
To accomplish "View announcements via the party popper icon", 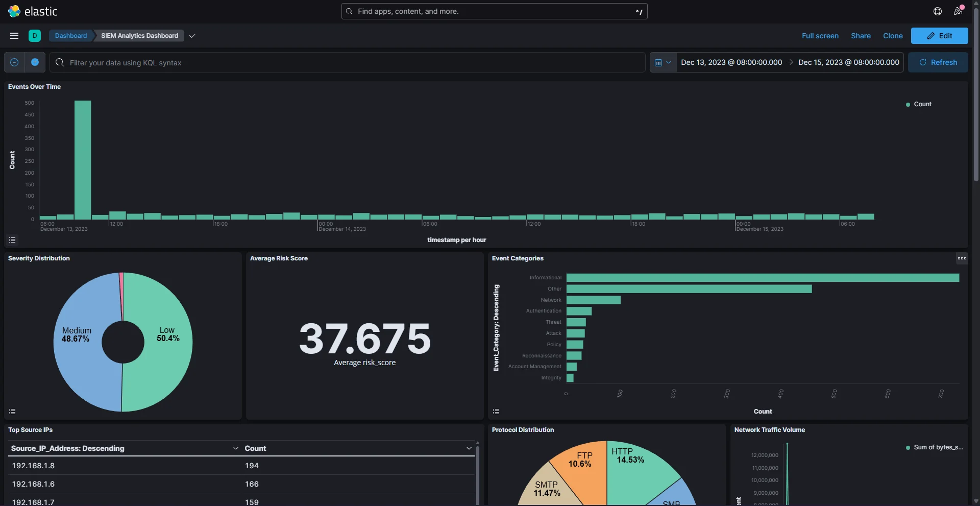I will click(x=958, y=11).
